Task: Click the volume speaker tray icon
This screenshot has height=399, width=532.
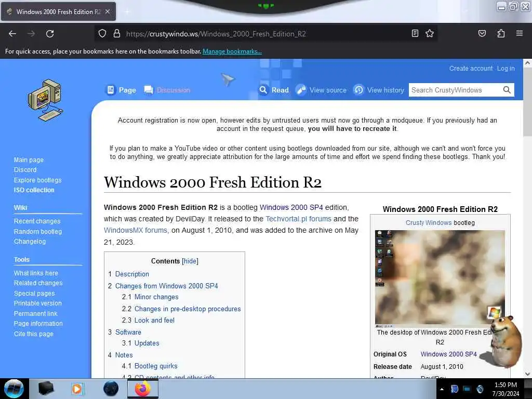Action: point(480,389)
